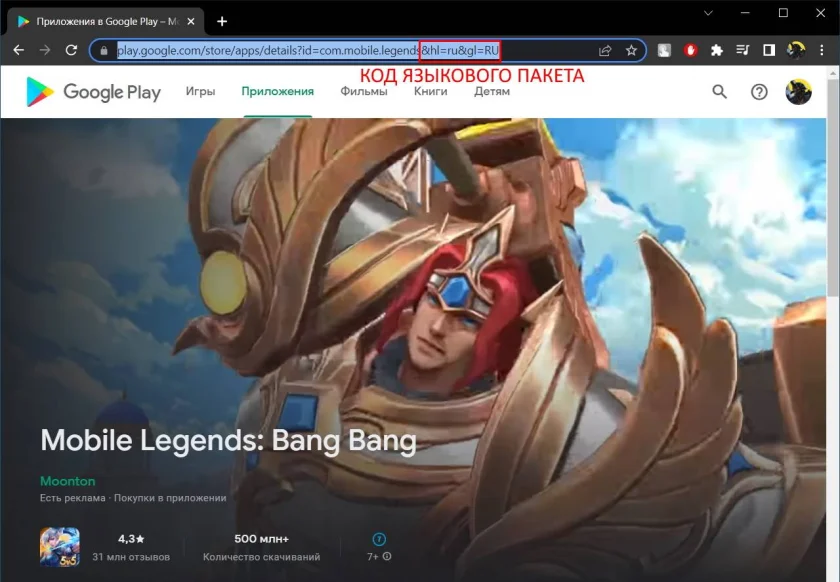Click the Mobile Legends: Bang Bang title

228,441
